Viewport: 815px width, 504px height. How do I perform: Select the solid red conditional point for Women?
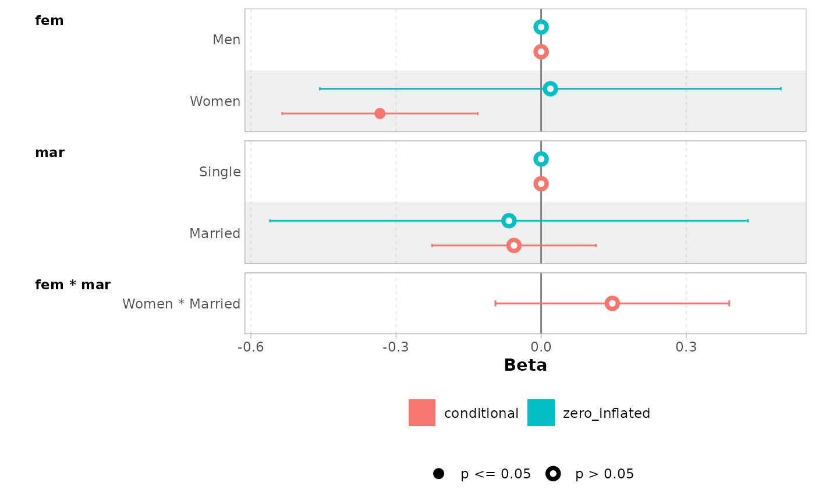point(380,113)
